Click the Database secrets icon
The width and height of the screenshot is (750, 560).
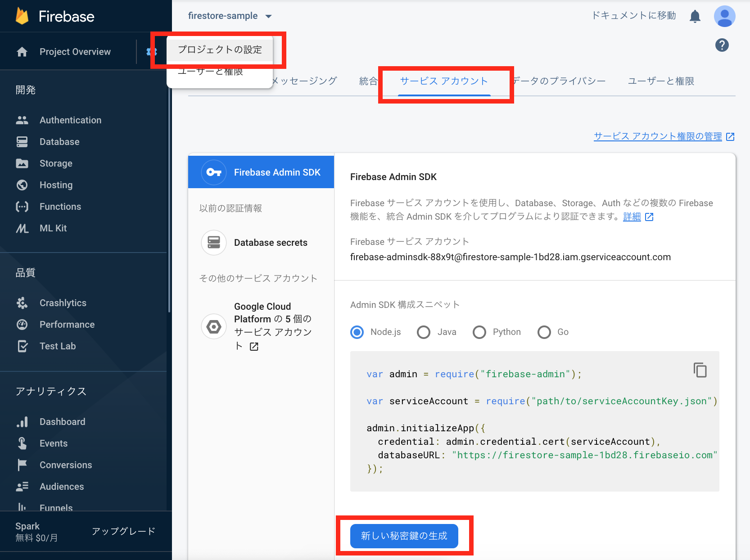click(214, 243)
